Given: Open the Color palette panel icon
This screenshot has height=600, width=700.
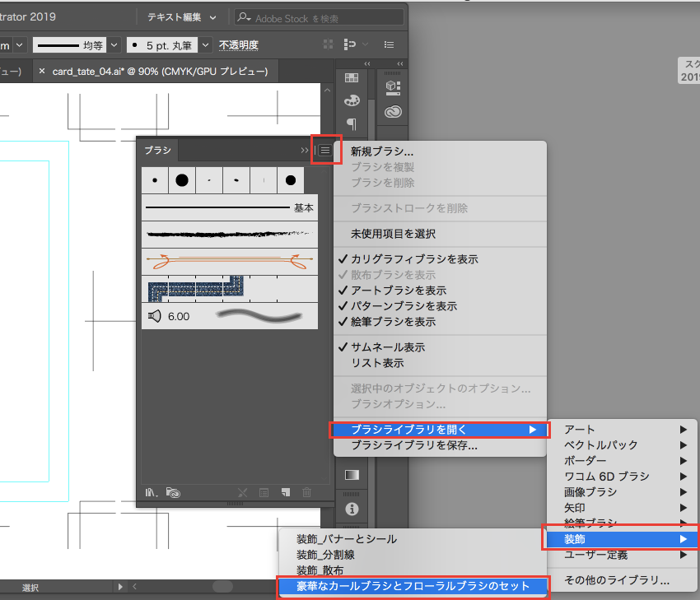Looking at the screenshot, I should click(x=352, y=100).
